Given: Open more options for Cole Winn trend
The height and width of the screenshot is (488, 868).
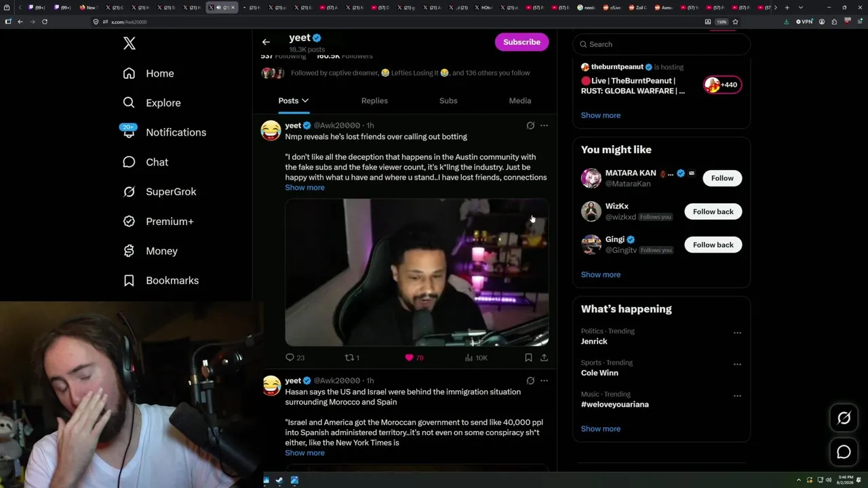Looking at the screenshot, I should [737, 364].
